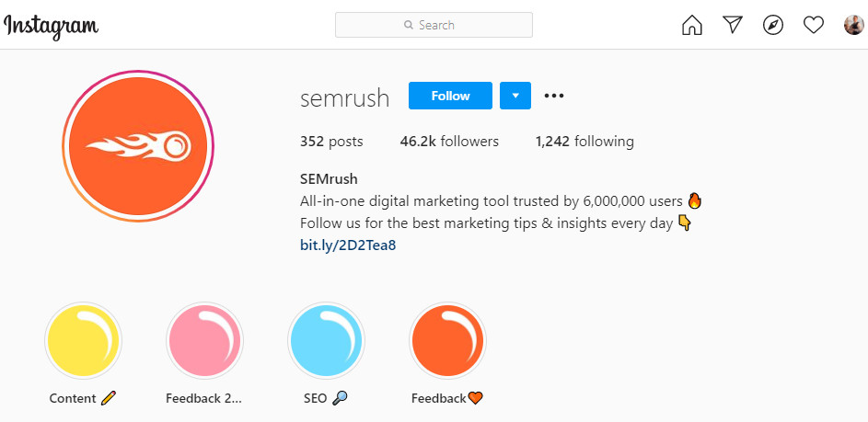This screenshot has width=868, height=422.
Task: Open direct messages paper plane icon
Action: point(733,24)
